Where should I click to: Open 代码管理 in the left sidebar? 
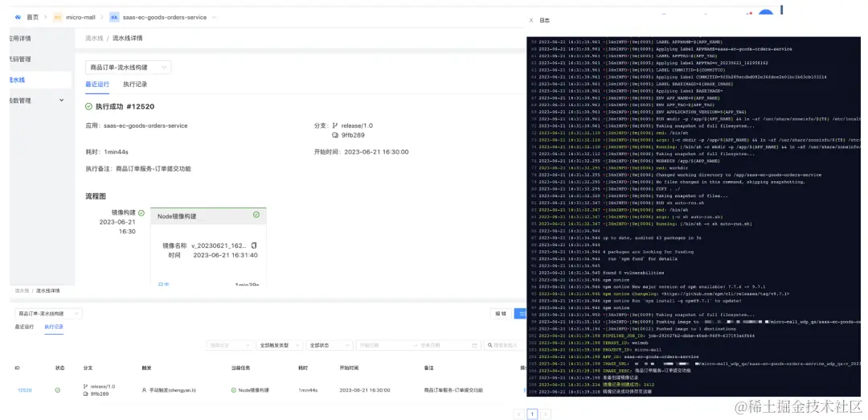[x=20, y=60]
